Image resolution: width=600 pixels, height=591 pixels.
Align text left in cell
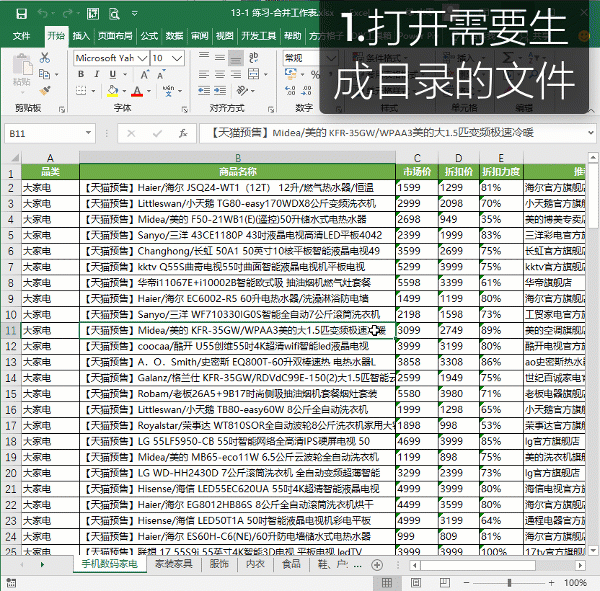pos(204,74)
